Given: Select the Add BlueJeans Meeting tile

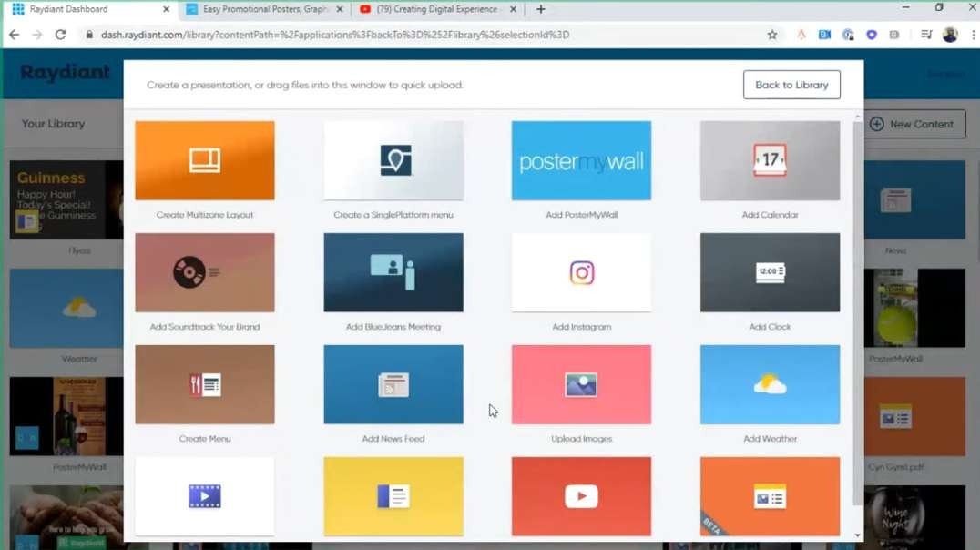Looking at the screenshot, I should click(393, 273).
